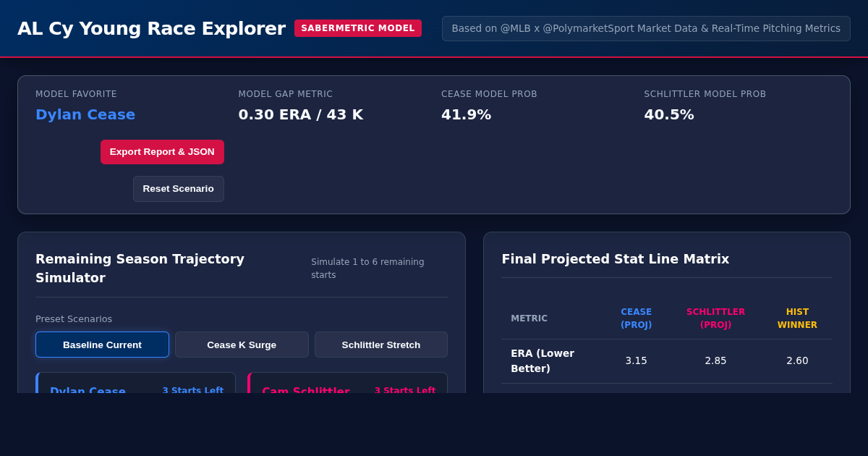Click the Final Projected Stat Line Matrix heading
868x456 pixels.
click(x=616, y=258)
